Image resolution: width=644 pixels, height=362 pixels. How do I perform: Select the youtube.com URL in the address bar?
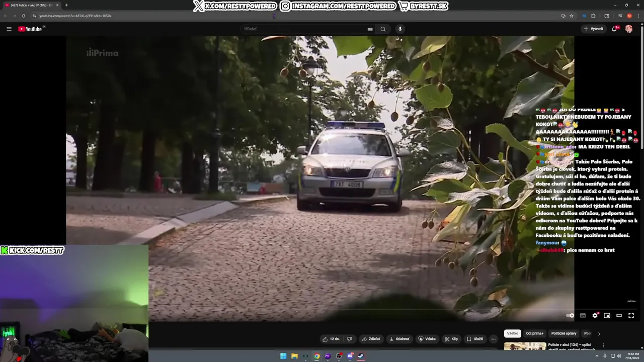pos(75,16)
